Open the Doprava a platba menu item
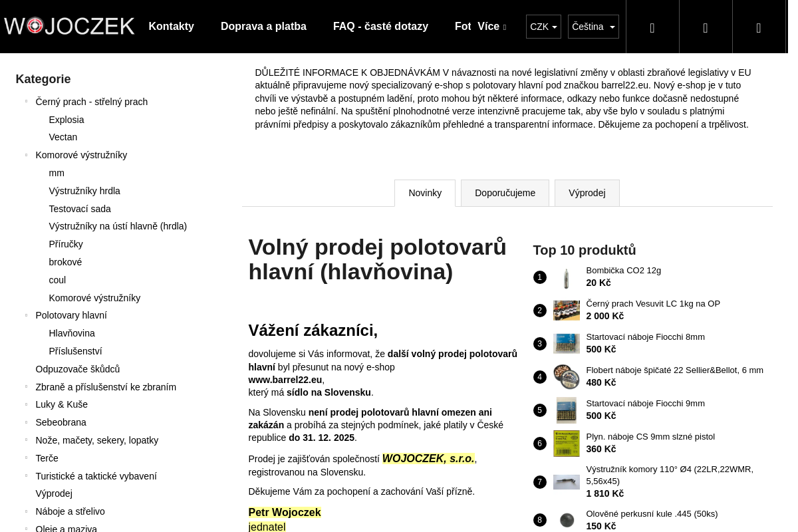798x532 pixels. point(263,27)
